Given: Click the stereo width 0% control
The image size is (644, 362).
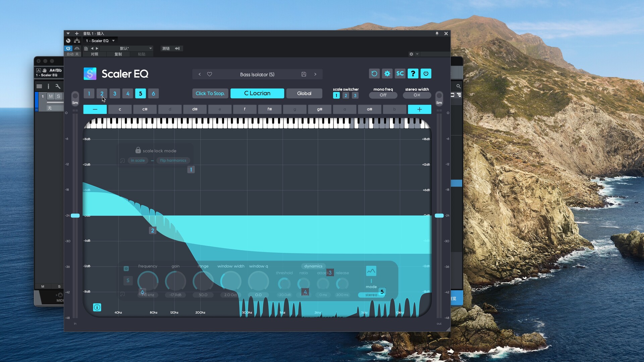Looking at the screenshot, I should [417, 95].
